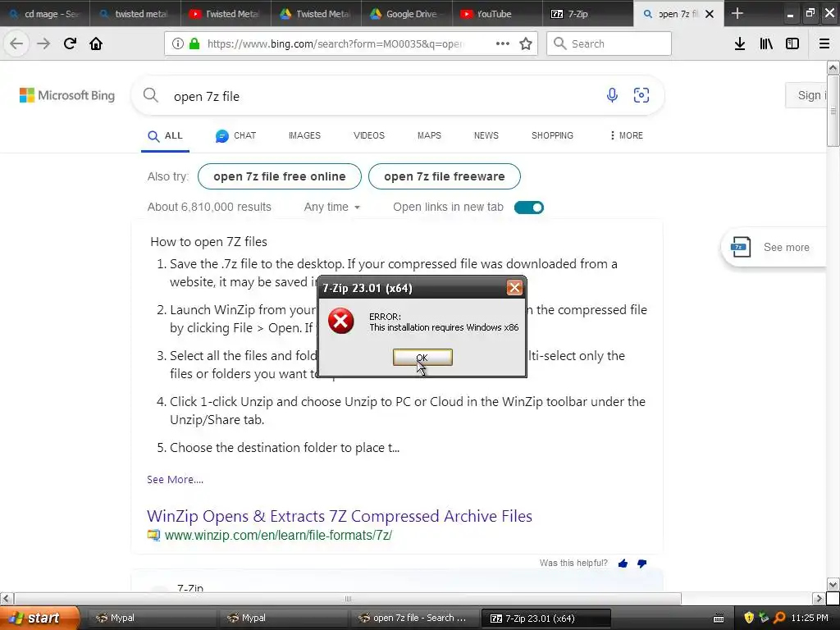Click thumbs up helpful feedback
This screenshot has width=840, height=630.
click(623, 563)
